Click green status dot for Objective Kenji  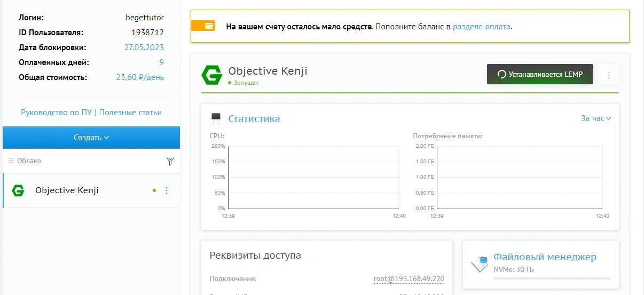point(154,190)
